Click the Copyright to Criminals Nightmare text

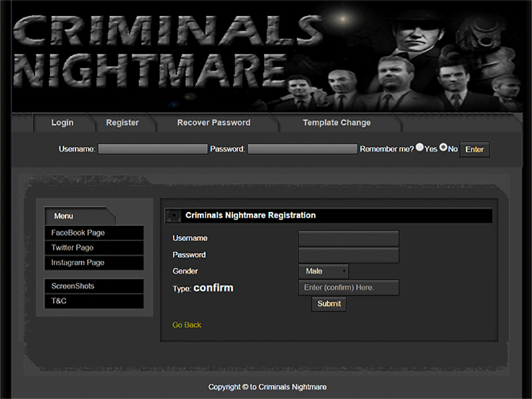point(267,387)
